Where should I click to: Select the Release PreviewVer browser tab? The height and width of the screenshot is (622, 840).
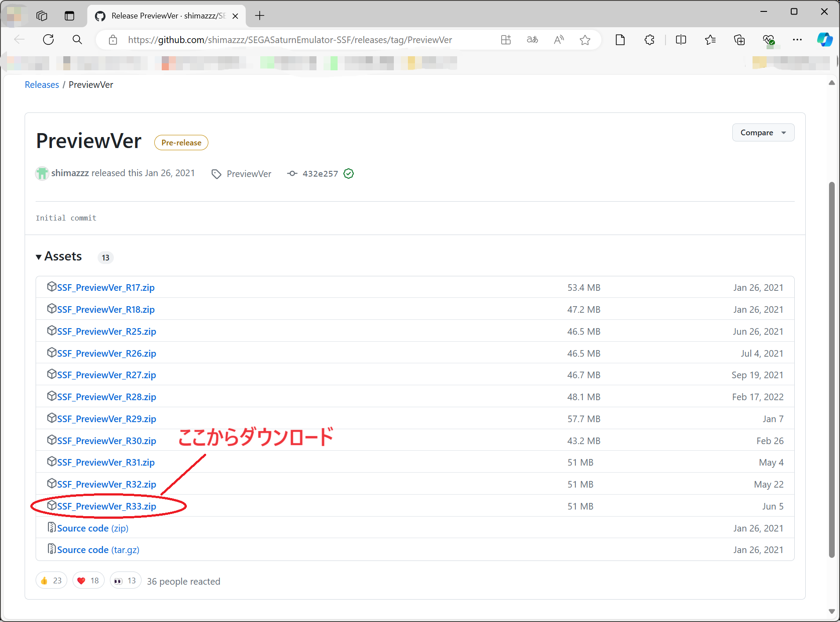tap(167, 16)
